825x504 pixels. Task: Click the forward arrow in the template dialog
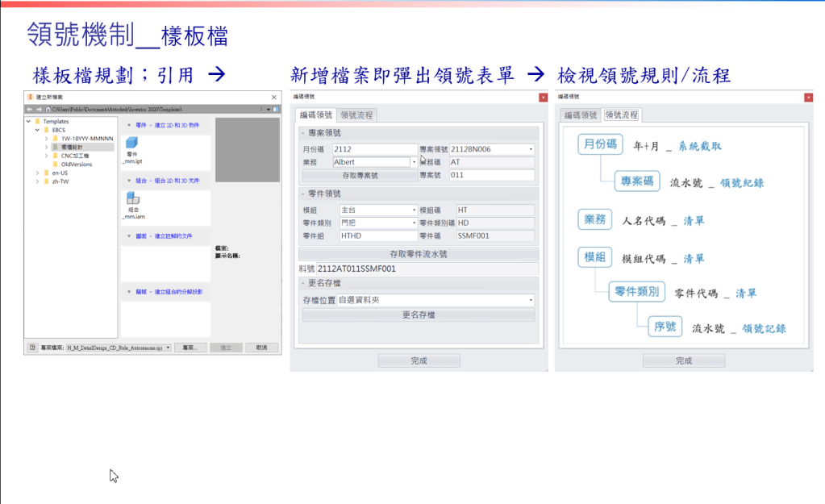pos(38,108)
